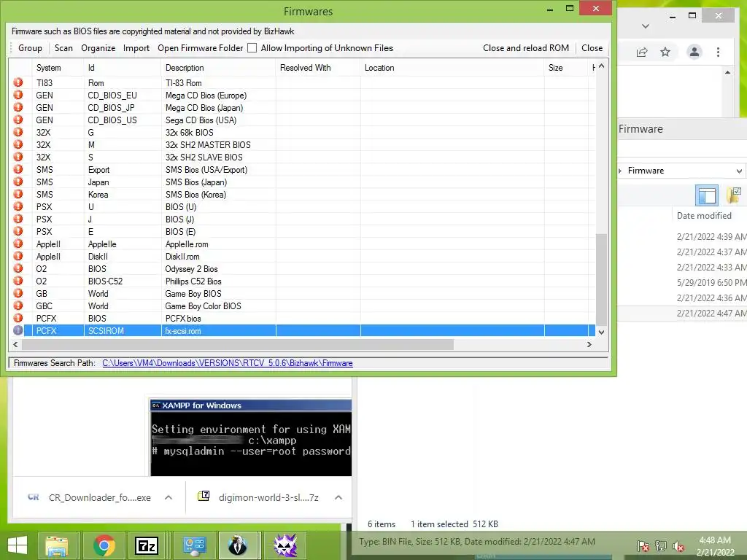Viewport: 747px width, 560px height.
Task: Select the Game Boy BIOS row
Action: tap(301, 293)
